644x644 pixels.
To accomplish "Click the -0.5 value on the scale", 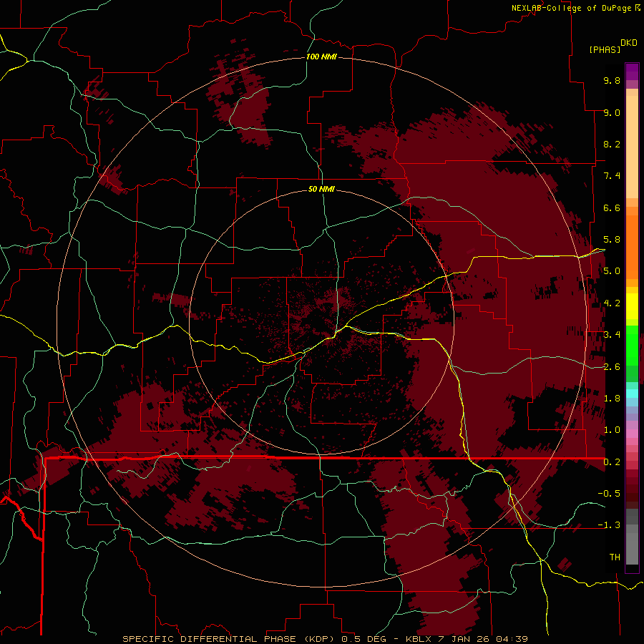I will [x=609, y=494].
